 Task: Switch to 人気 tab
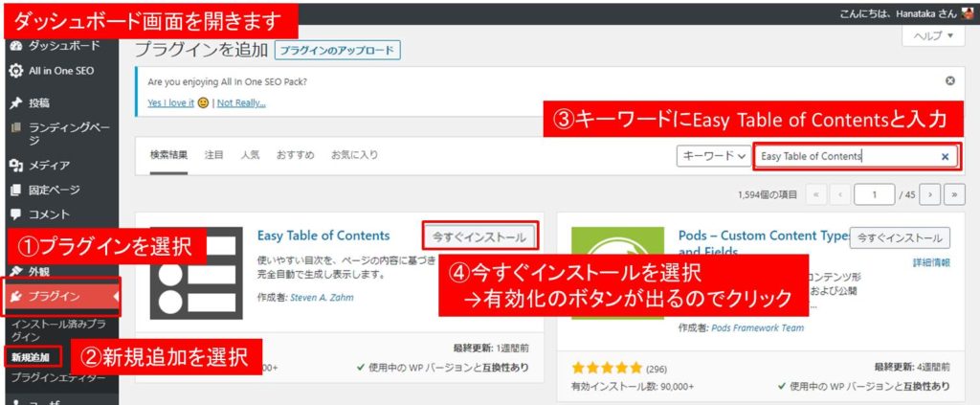click(x=250, y=155)
